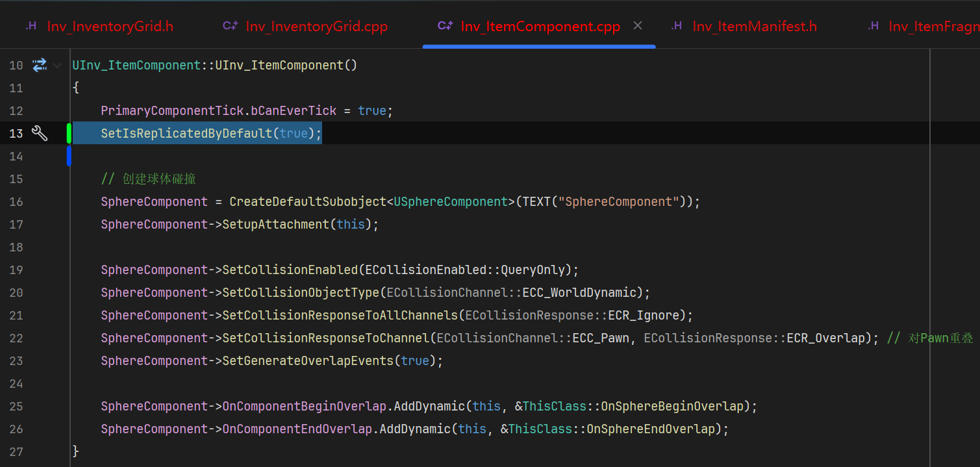
Task: Click the blue change marker on line 14
Action: point(69,156)
